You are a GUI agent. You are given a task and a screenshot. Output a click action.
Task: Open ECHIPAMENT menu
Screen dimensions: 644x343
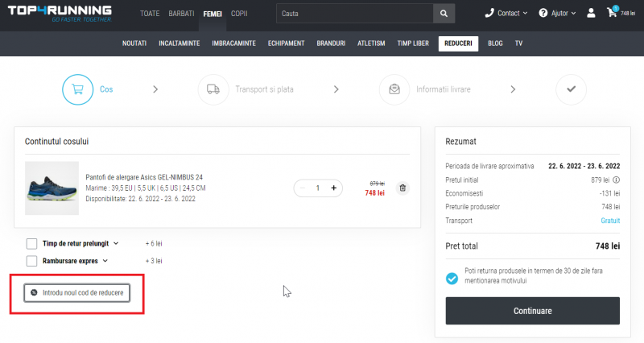[x=287, y=43]
